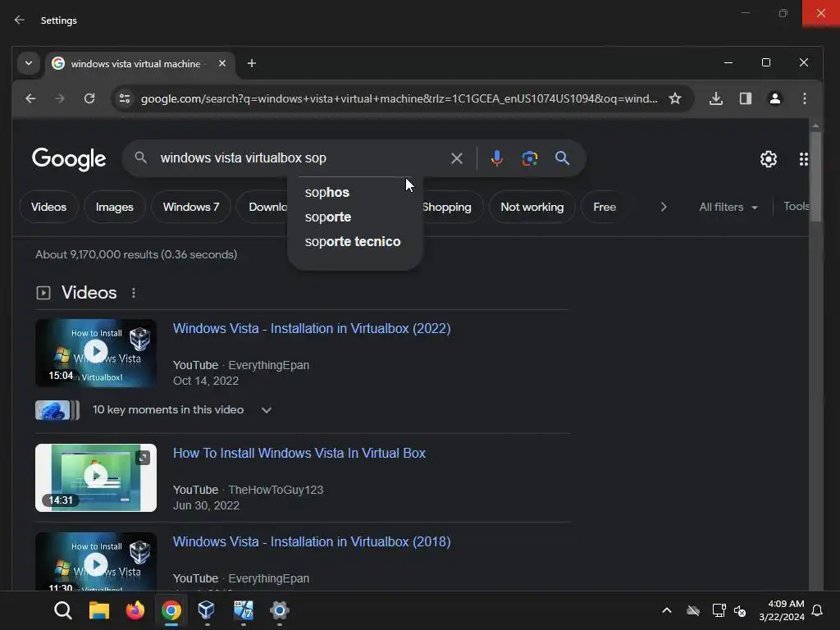Image resolution: width=840 pixels, height=630 pixels.
Task: Apply the Windows 7 filter chip
Action: click(190, 207)
